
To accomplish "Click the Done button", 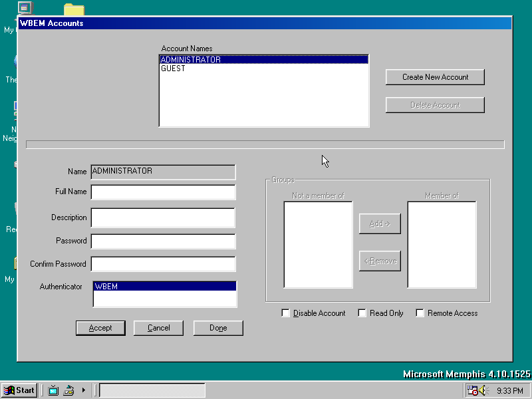I will (218, 328).
